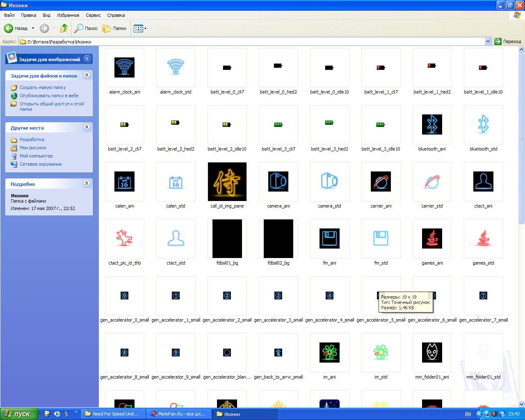This screenshot has height=420, width=525.
Task: Open the Сетевое окружение link
Action: (41, 164)
